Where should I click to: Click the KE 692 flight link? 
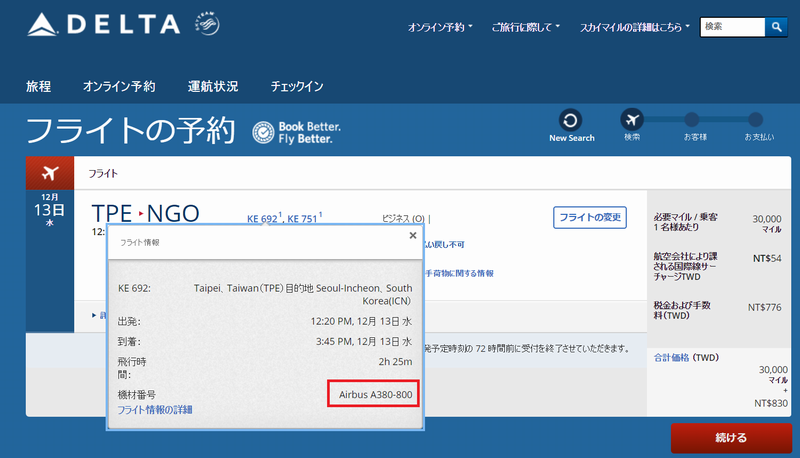click(263, 218)
